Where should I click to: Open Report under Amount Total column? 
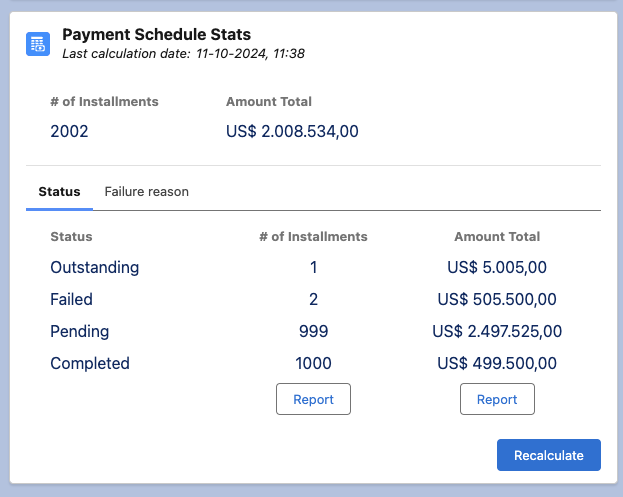coord(497,399)
